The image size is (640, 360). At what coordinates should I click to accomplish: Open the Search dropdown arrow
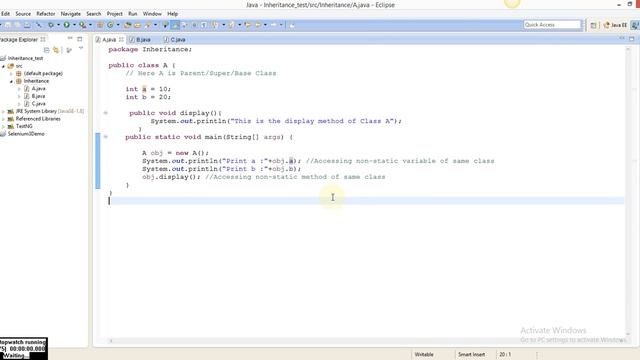click(x=156, y=25)
